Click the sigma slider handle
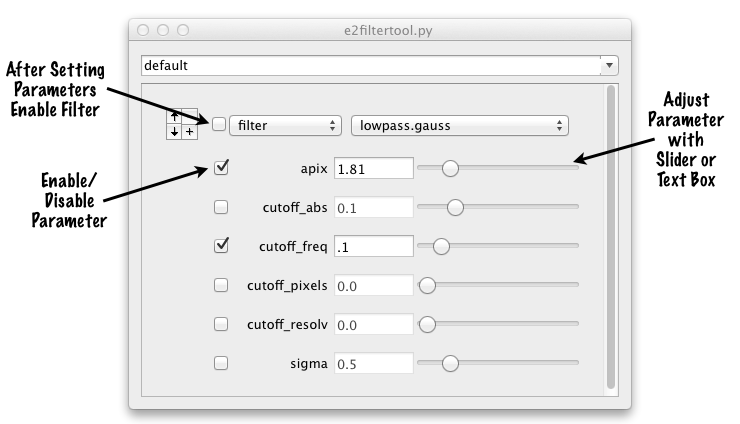 [x=450, y=363]
